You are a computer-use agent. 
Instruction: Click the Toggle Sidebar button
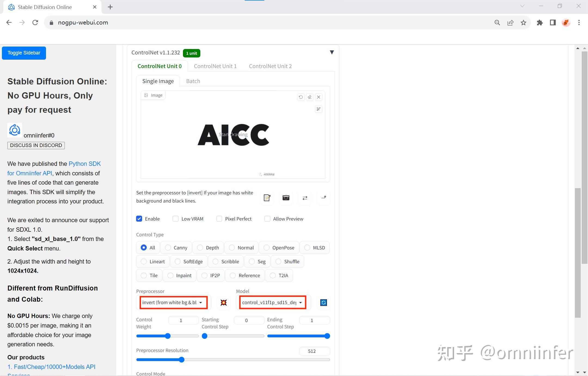[x=24, y=53]
